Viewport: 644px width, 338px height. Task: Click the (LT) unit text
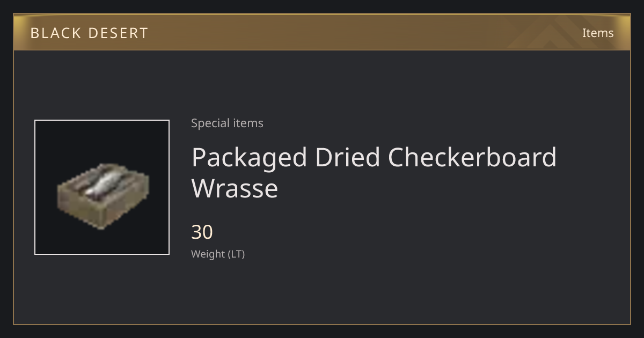(x=237, y=254)
